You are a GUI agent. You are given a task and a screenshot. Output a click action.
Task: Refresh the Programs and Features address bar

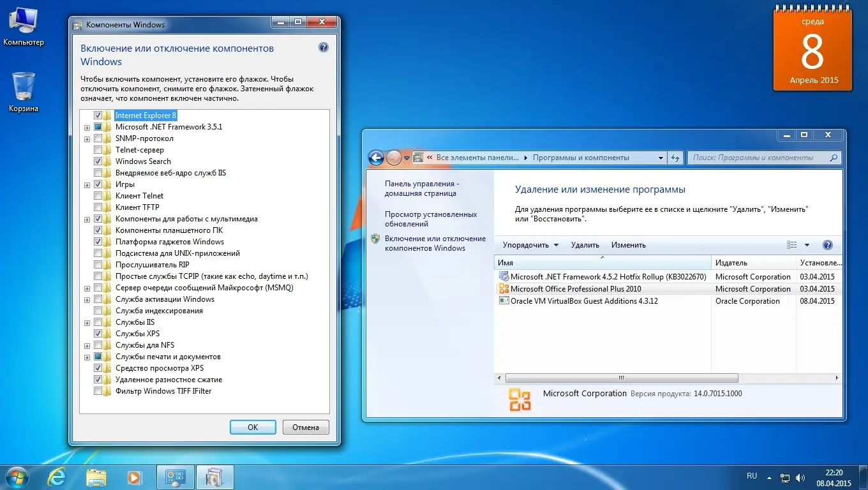pos(675,158)
